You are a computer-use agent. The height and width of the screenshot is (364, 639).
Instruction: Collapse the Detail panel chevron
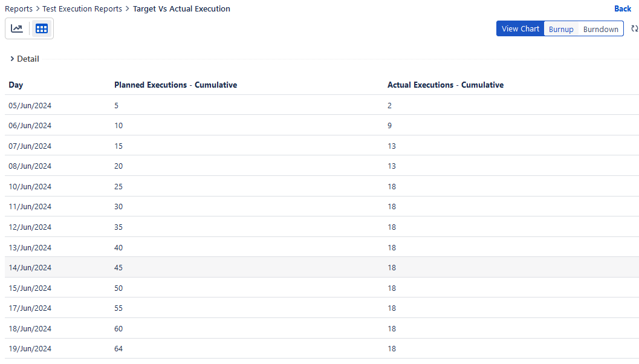(12, 59)
